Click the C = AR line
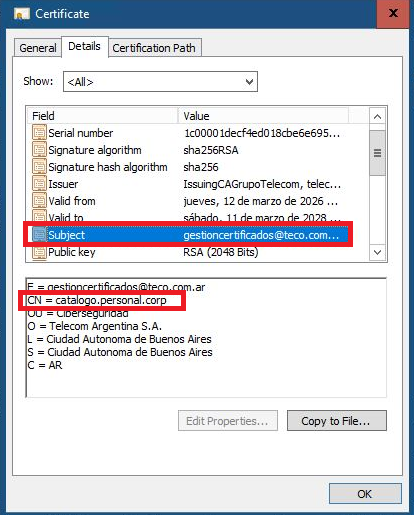Image resolution: width=414 pixels, height=515 pixels. tap(45, 365)
